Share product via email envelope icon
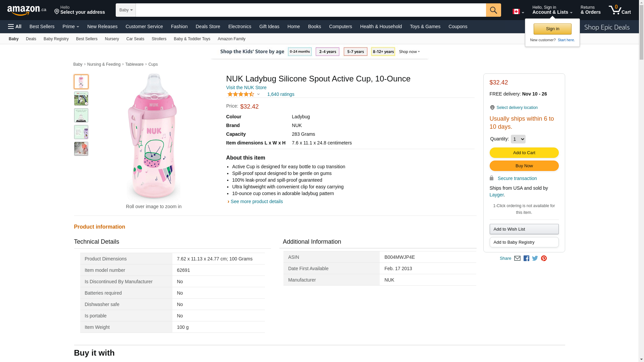The height and width of the screenshot is (362, 644). [x=517, y=258]
